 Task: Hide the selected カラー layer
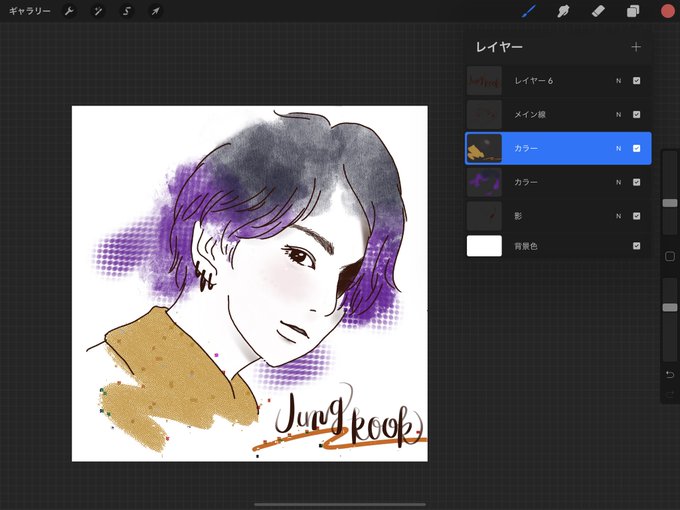pos(637,148)
